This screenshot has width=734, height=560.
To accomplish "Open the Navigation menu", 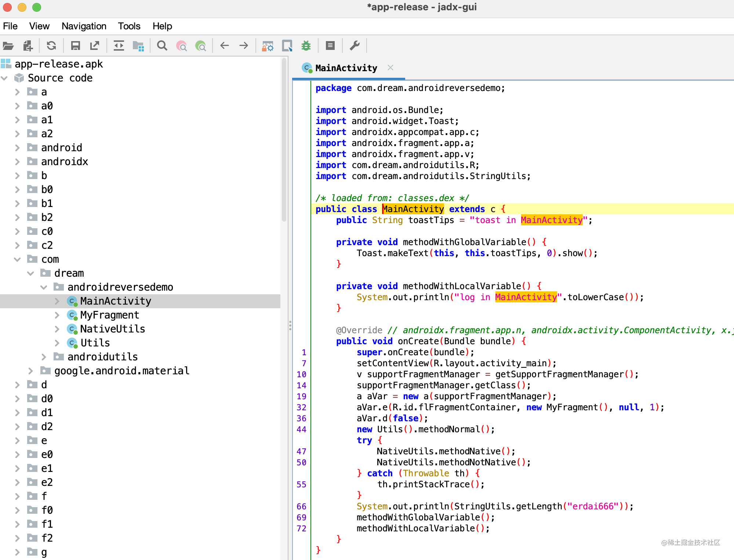I will point(84,26).
